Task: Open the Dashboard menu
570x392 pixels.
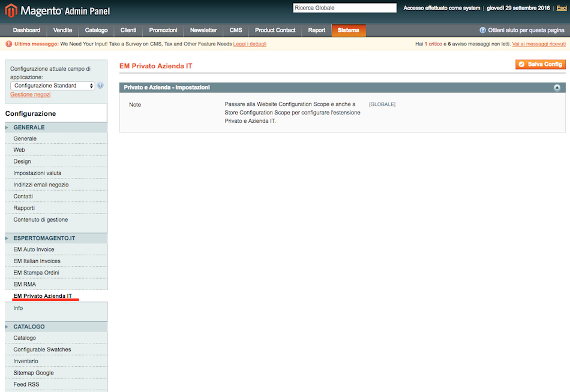Action: [26, 30]
